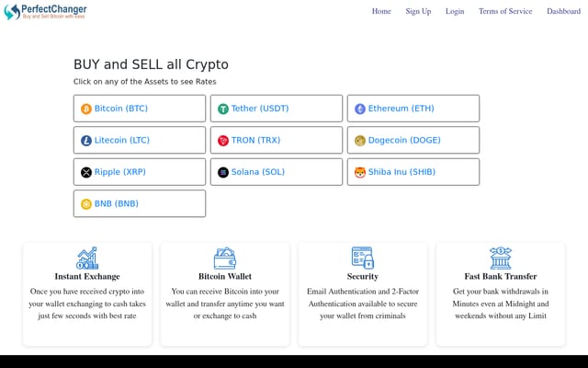Open the Login page
Image resolution: width=588 pixels, height=368 pixels.
(x=455, y=11)
